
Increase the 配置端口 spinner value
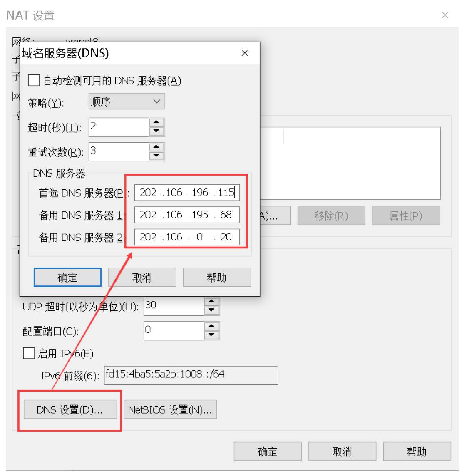point(211,326)
